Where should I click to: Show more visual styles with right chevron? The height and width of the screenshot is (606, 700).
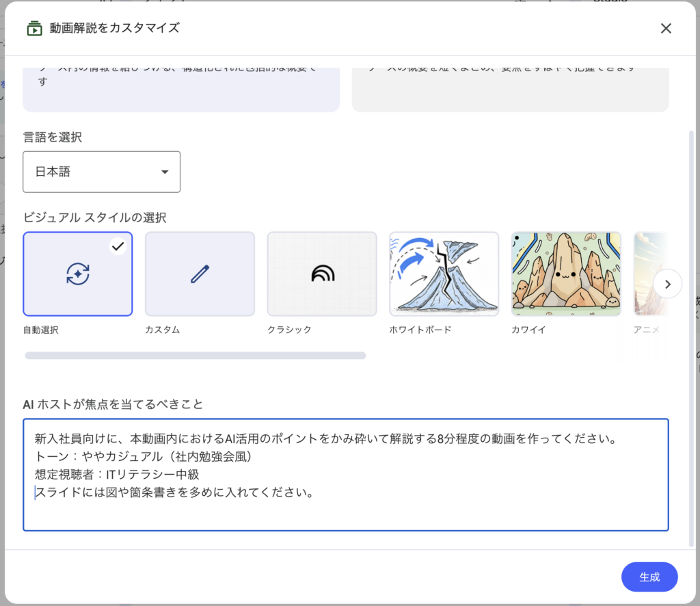pyautogui.click(x=668, y=284)
